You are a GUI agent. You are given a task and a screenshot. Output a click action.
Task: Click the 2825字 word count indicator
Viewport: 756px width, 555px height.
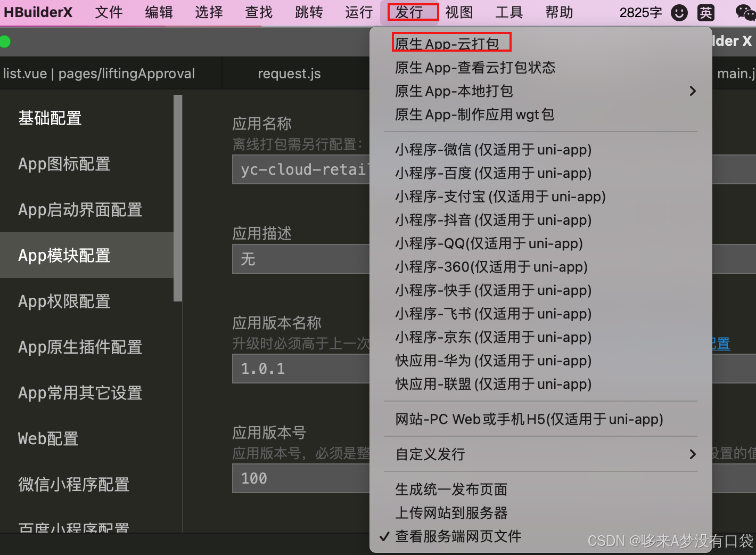(640, 12)
